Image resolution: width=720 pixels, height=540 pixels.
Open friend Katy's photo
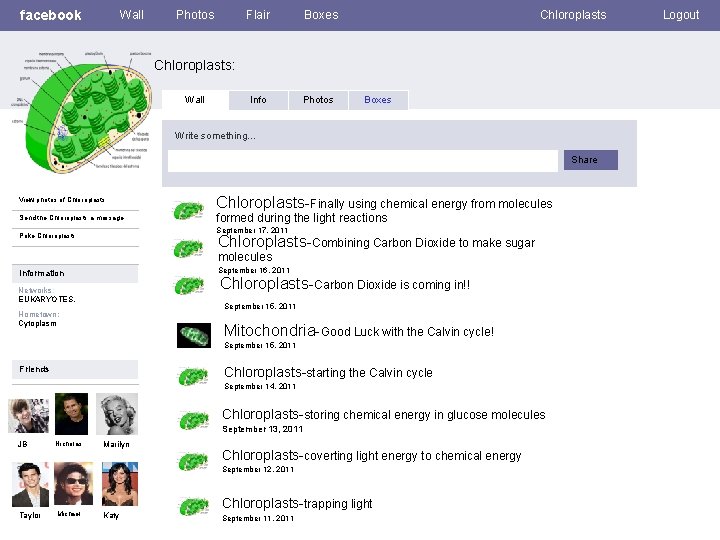tap(119, 484)
